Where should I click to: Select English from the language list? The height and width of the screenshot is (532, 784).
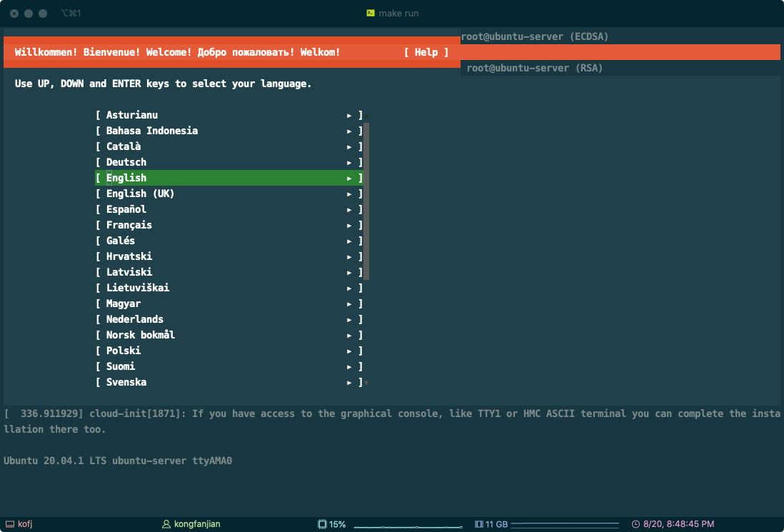(126, 178)
